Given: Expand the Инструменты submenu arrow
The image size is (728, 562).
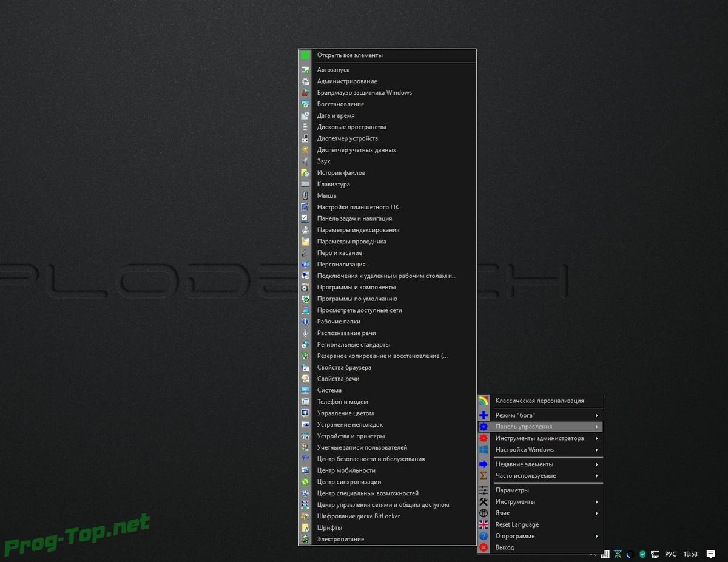Looking at the screenshot, I should (597, 502).
